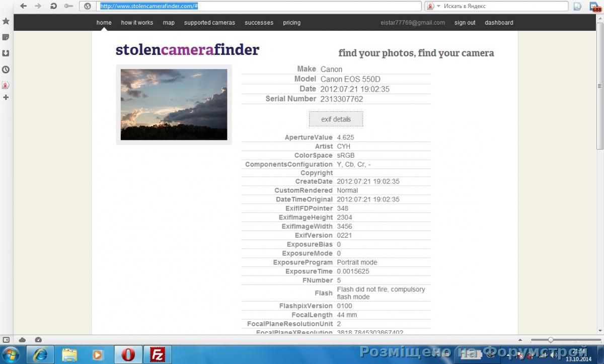Image resolution: width=604 pixels, height=364 pixels.
Task: Click the site info globe badge in the address bar
Action: pyautogui.click(x=88, y=6)
